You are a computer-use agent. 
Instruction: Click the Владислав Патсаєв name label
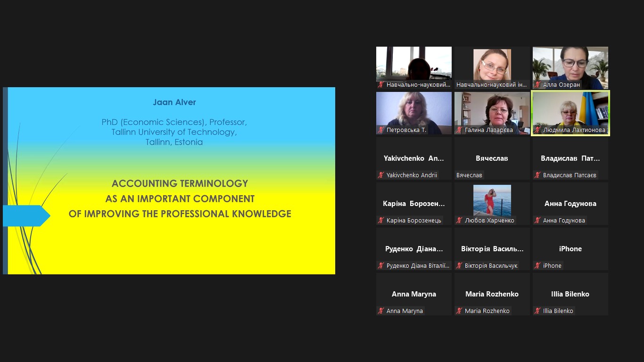(x=570, y=175)
